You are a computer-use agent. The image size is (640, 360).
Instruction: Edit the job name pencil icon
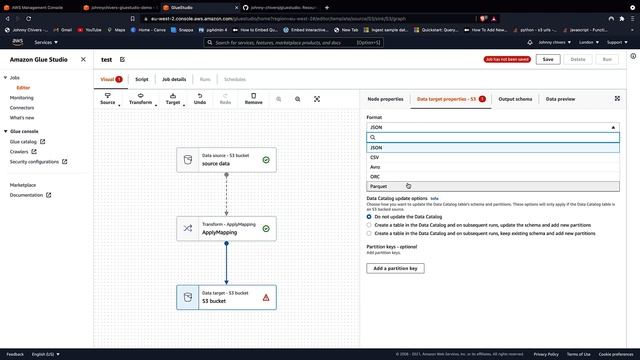(122, 60)
